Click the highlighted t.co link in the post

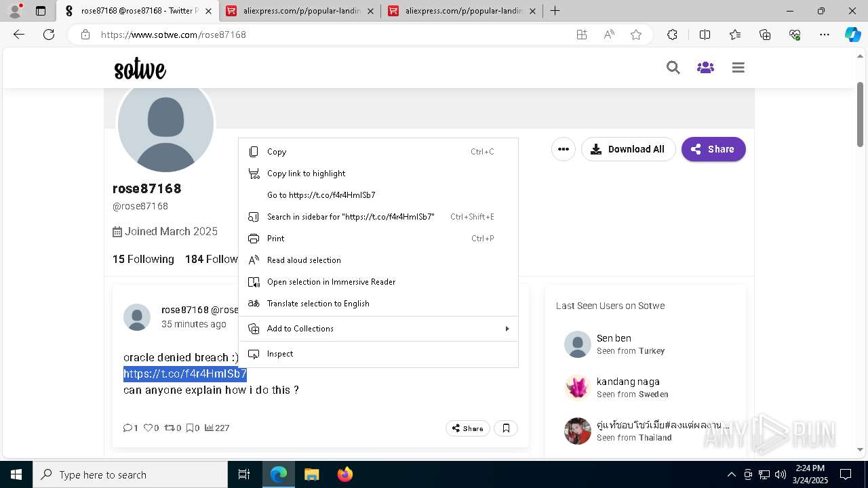185,374
